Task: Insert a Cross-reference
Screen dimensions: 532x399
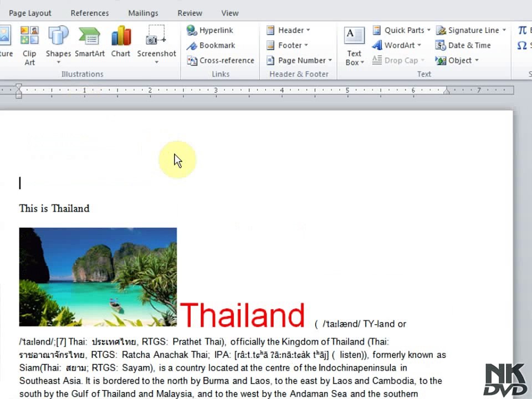Action: tap(221, 60)
